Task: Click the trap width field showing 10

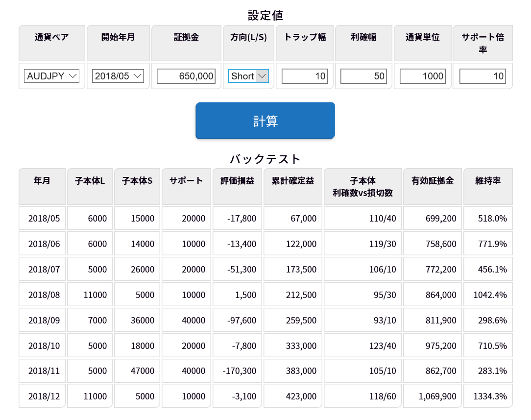Action: pyautogui.click(x=305, y=76)
